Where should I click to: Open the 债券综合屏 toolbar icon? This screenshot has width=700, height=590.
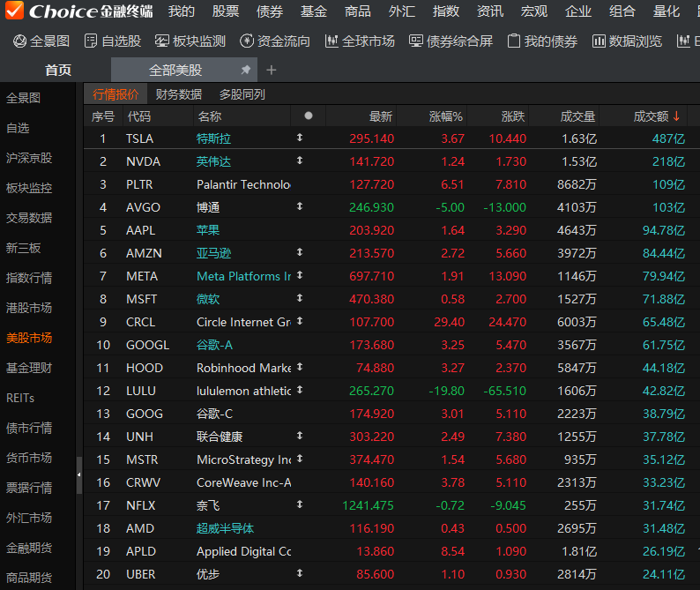(x=415, y=41)
